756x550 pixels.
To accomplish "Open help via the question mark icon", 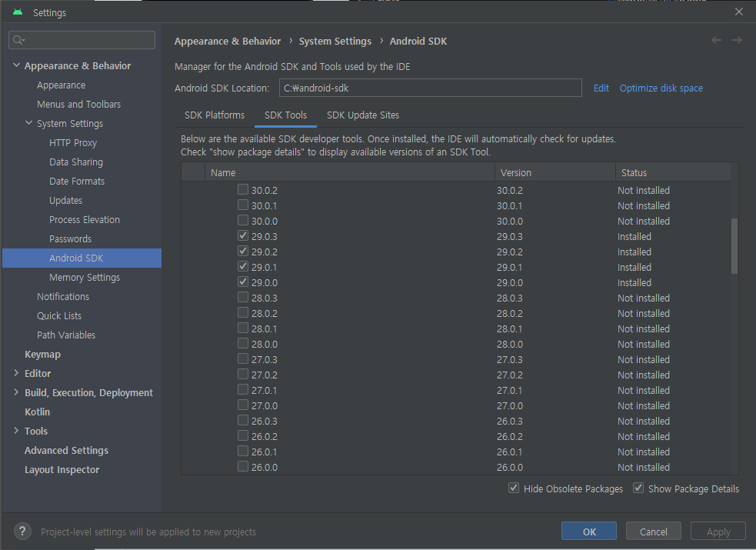I will pyautogui.click(x=22, y=532).
